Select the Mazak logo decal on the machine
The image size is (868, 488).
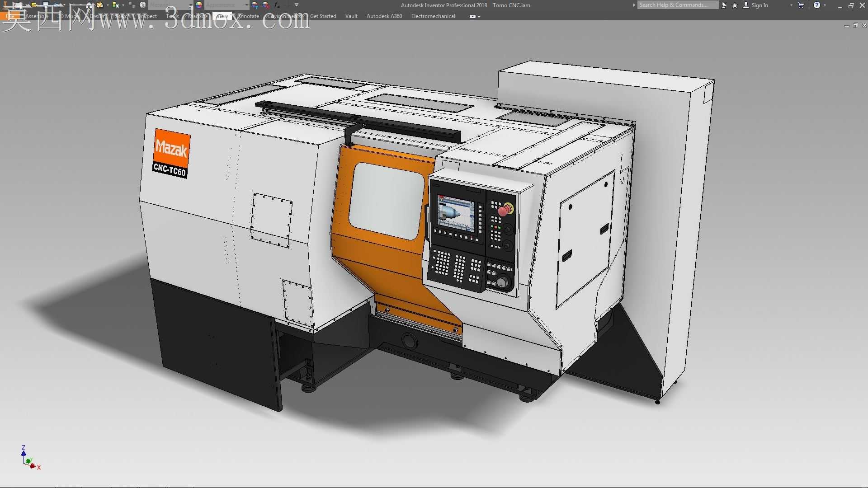coord(171,153)
